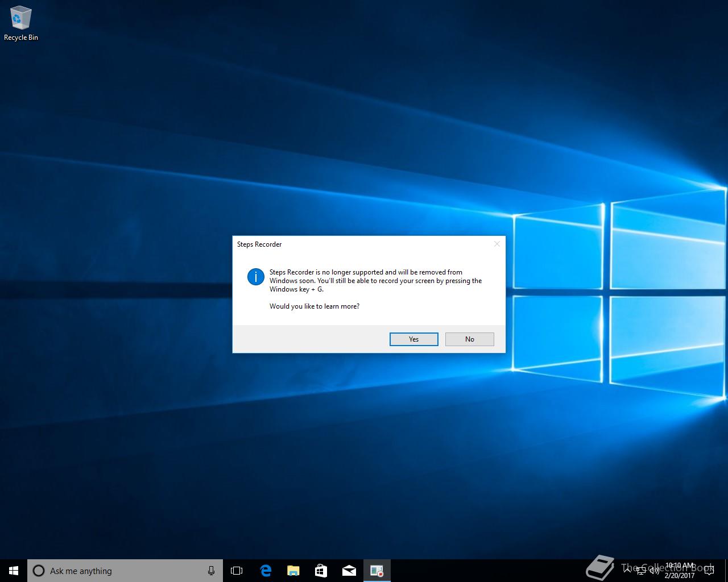Click No in the Steps Recorder dialog
Image resolution: width=728 pixels, height=582 pixels.
coord(469,339)
